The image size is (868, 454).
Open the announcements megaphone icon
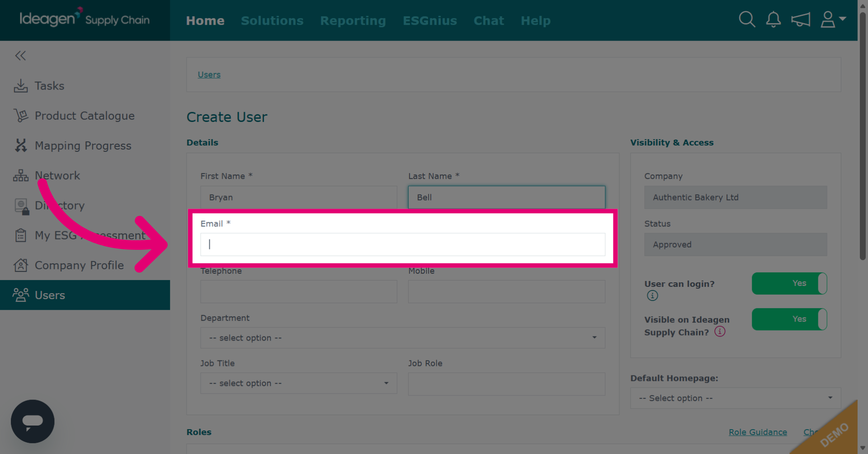point(800,20)
